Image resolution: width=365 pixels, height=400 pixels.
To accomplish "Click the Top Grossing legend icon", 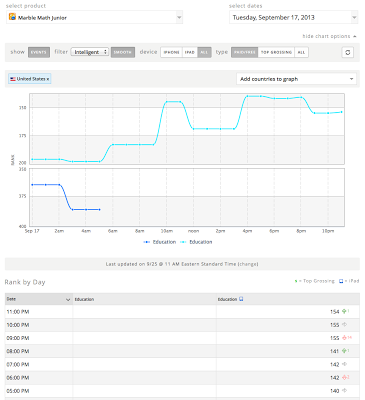I will pos(296,281).
